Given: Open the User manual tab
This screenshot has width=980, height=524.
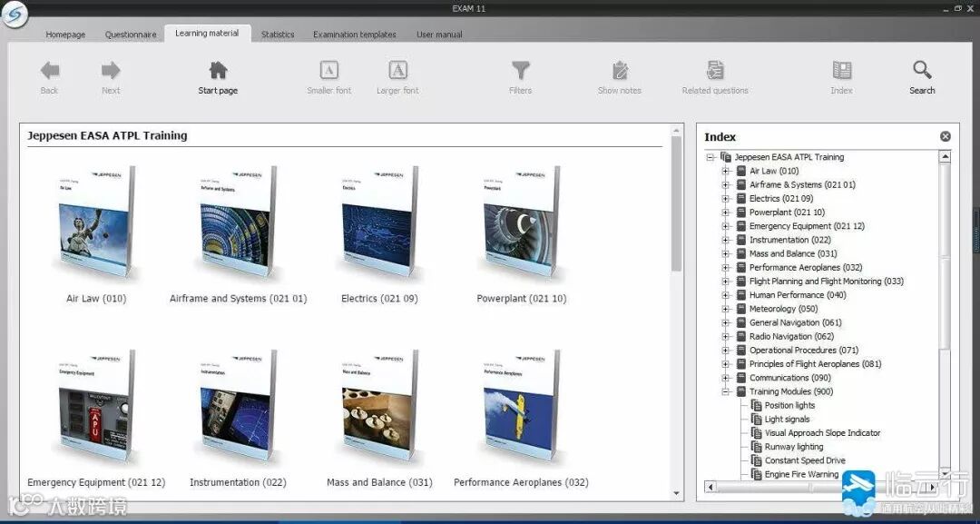Looking at the screenshot, I should tap(439, 35).
